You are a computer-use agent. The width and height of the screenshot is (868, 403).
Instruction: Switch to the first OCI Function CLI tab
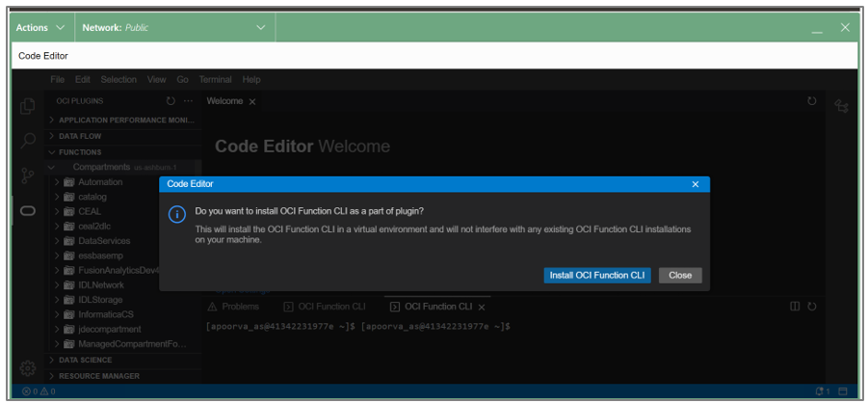pos(325,306)
